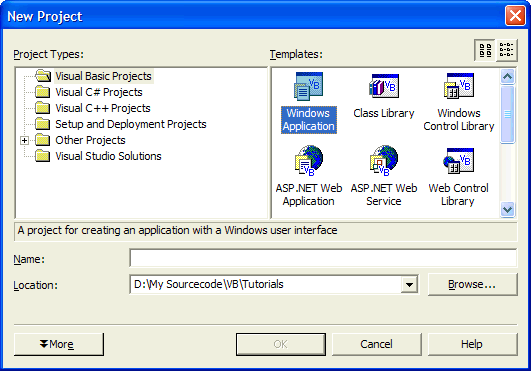Select Setup and Deployment Projects
Viewport: 531px width, 371px height.
131,124
